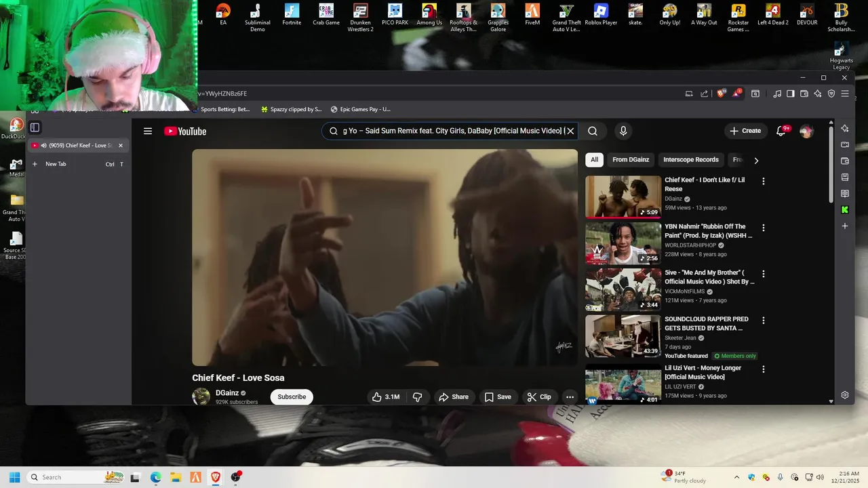Open Microsoft Edge from taskbar
The image size is (868, 488).
(x=155, y=477)
